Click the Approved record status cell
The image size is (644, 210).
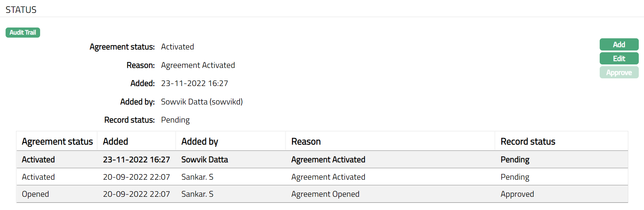point(517,194)
